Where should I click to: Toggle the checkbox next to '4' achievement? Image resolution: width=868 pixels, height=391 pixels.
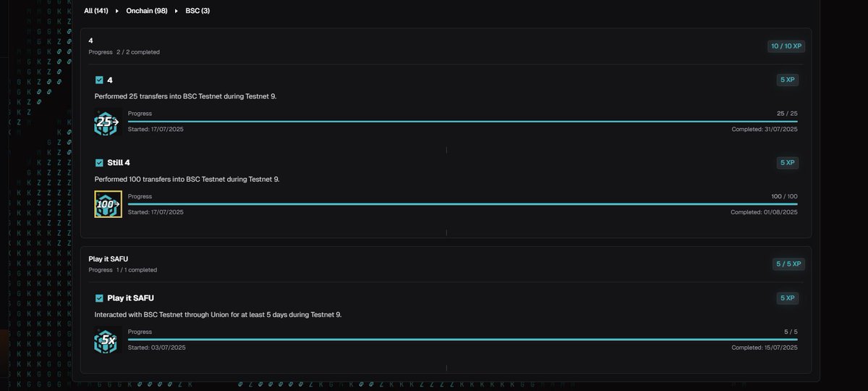[99, 80]
